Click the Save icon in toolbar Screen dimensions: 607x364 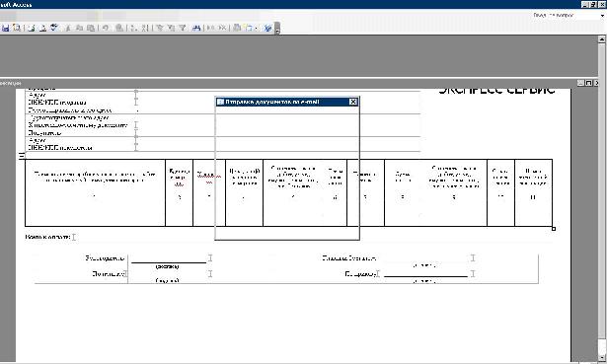tap(5, 28)
